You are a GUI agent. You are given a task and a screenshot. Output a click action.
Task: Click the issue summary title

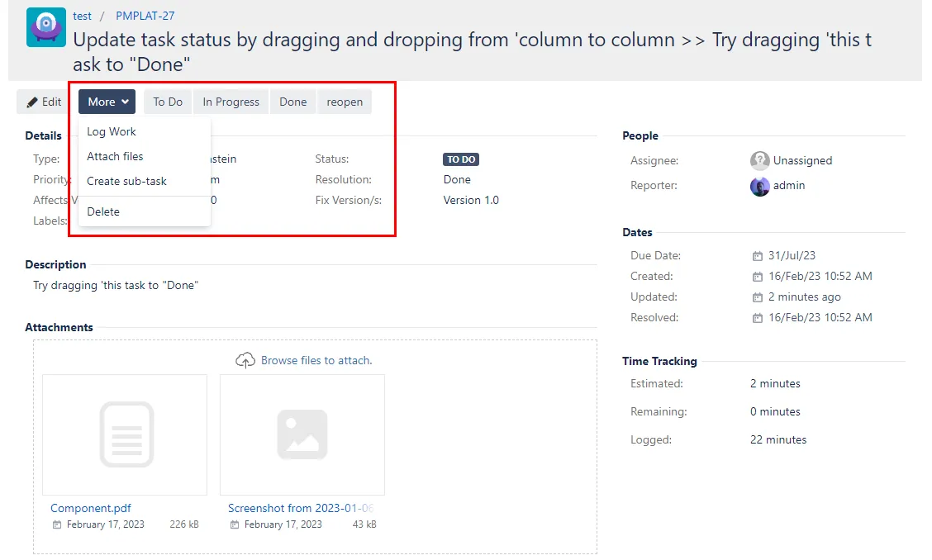472,52
